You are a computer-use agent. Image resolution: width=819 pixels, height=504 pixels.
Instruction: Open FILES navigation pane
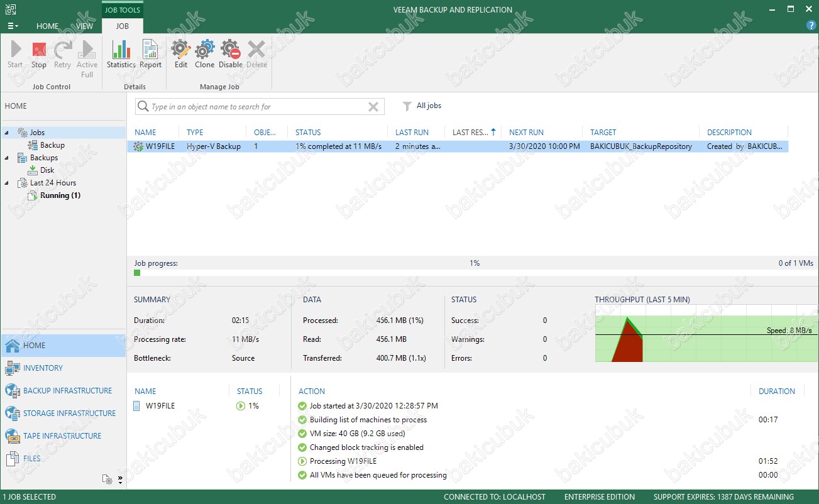coord(63,459)
